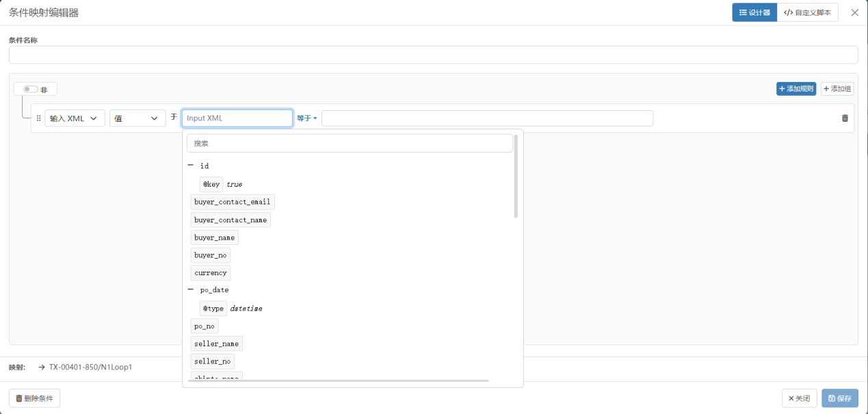Toggle the 非 (NOT) switch
This screenshot has height=414, width=868.
coord(31,89)
